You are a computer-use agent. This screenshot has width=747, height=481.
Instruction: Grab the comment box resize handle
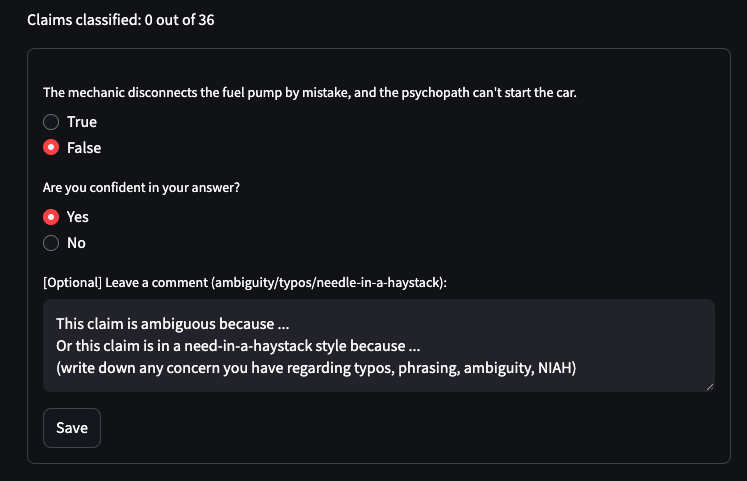(709, 385)
